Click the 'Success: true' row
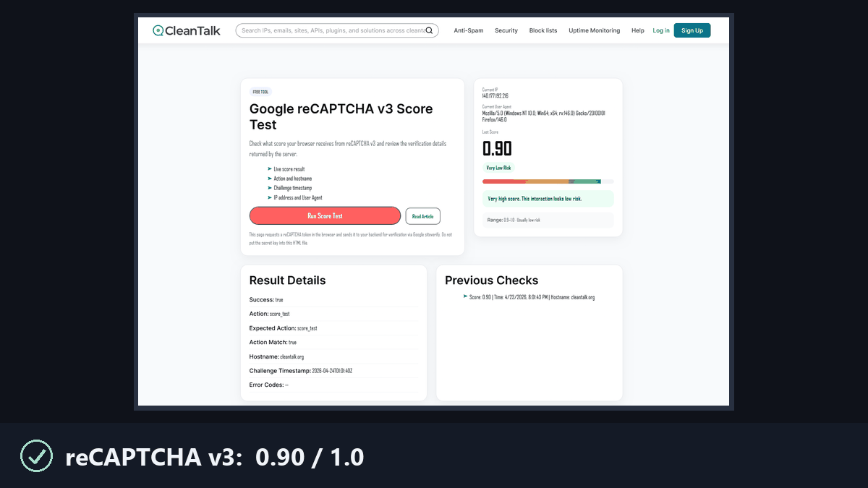 click(333, 299)
